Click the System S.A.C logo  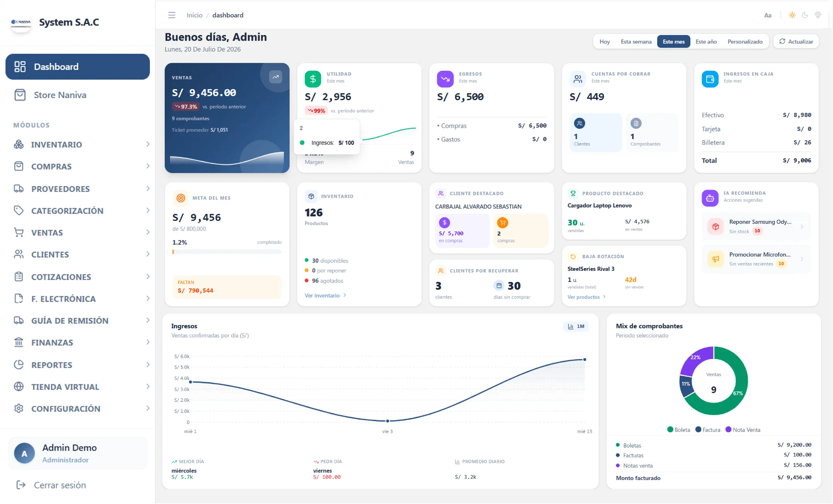point(21,23)
